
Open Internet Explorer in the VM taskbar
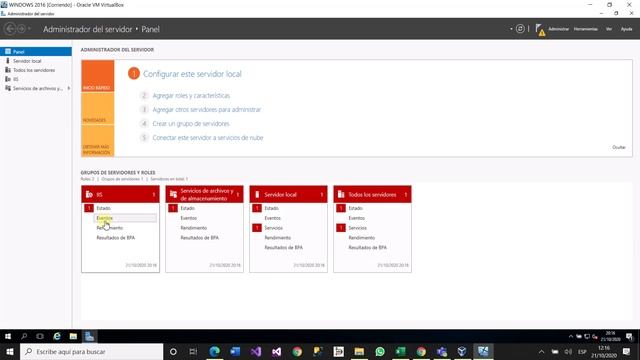coord(57,336)
